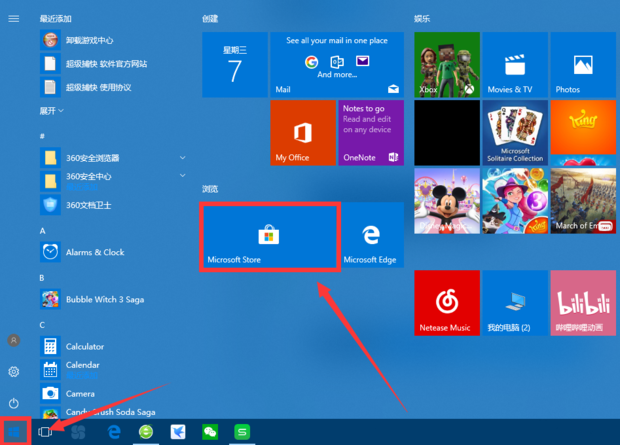620x445 pixels.
Task: Open 卸载游戏中心 app entry
Action: pos(113,40)
